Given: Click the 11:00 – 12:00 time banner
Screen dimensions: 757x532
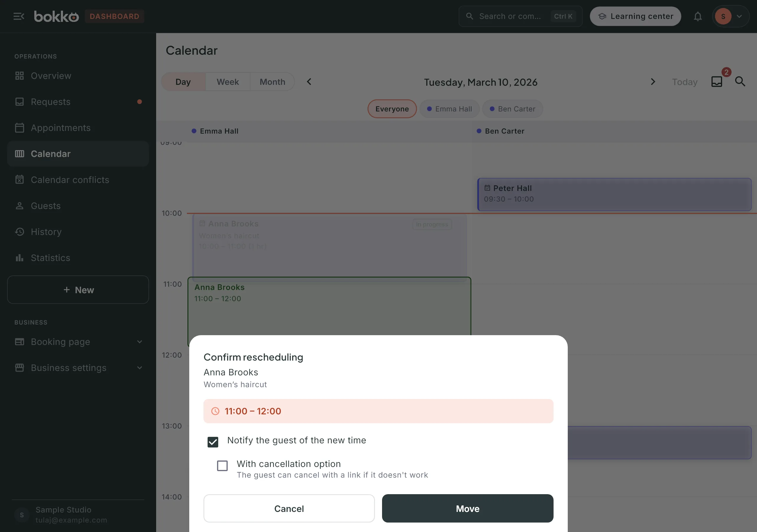Looking at the screenshot, I should tap(378, 411).
